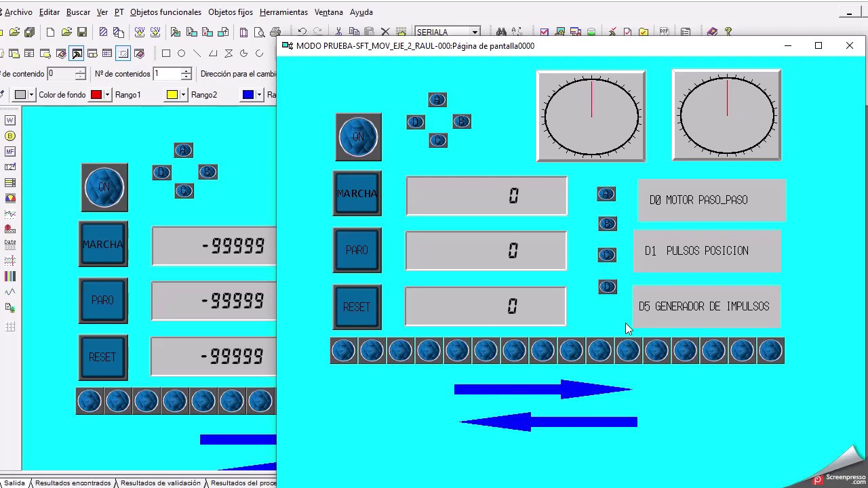Toggle the ON lamp switch in test window
Viewport: 868px width, 488px height.
tap(358, 137)
